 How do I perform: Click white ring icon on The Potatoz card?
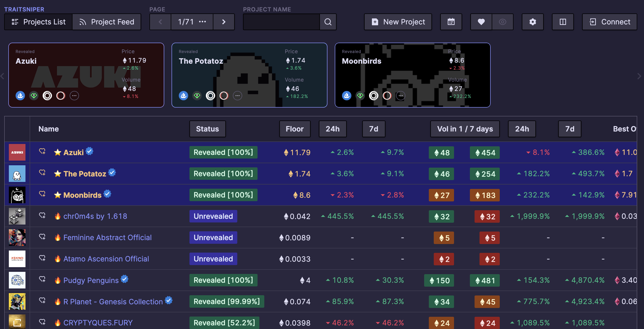click(211, 96)
